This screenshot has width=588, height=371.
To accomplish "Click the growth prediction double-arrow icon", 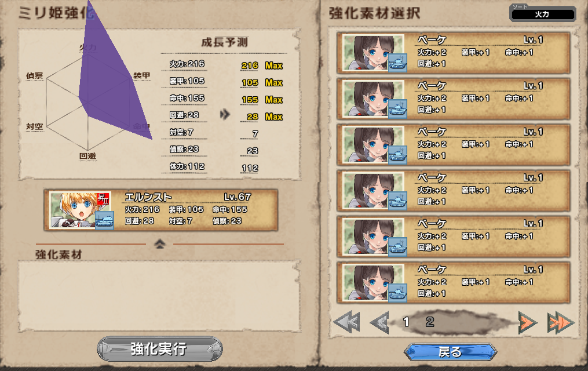I will (x=225, y=114).
